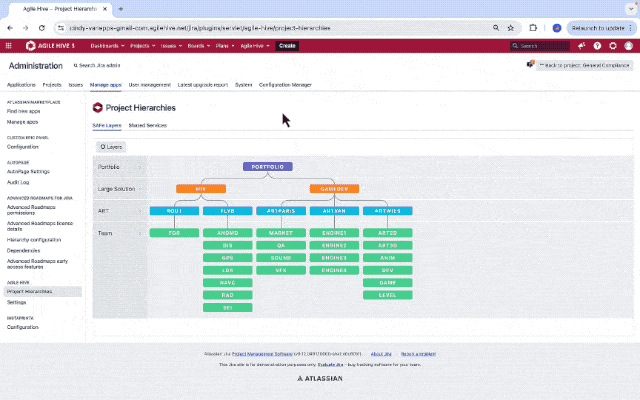Select the PORTFOLIO node in hierarchy
640x400 pixels.
268,167
